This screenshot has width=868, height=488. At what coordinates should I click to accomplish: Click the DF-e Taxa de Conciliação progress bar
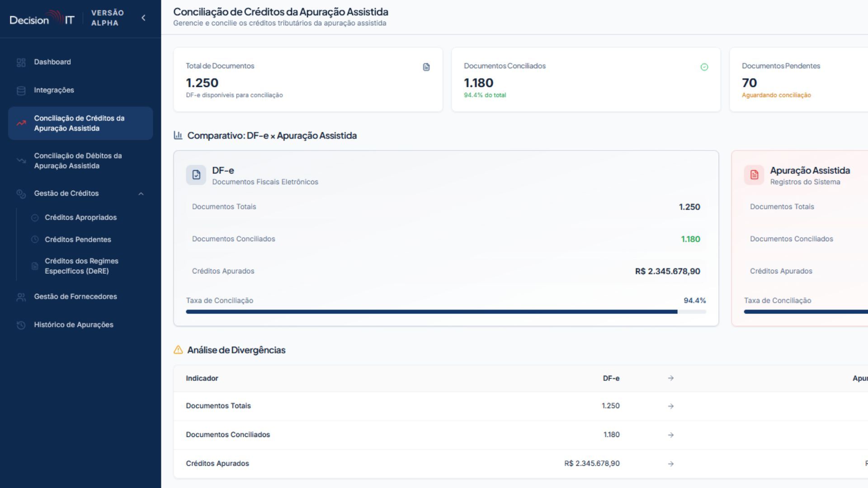pyautogui.click(x=446, y=312)
